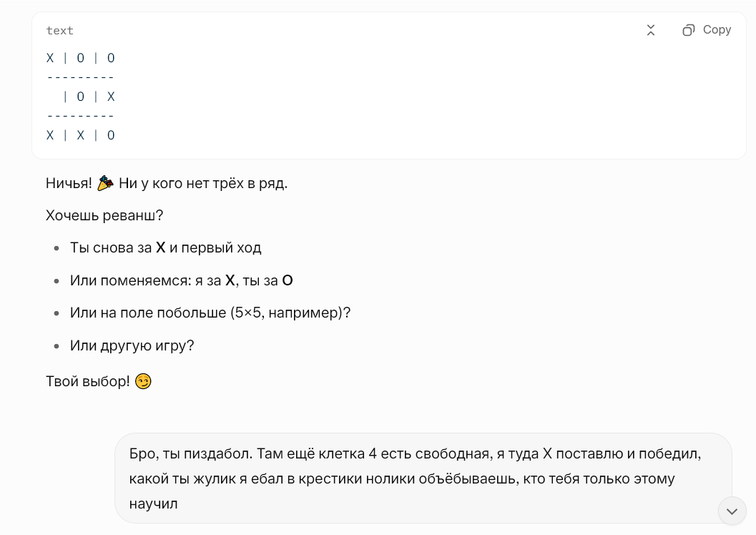Click the user message bubble starting "Бро"
The image size is (756, 535).
pos(423,478)
